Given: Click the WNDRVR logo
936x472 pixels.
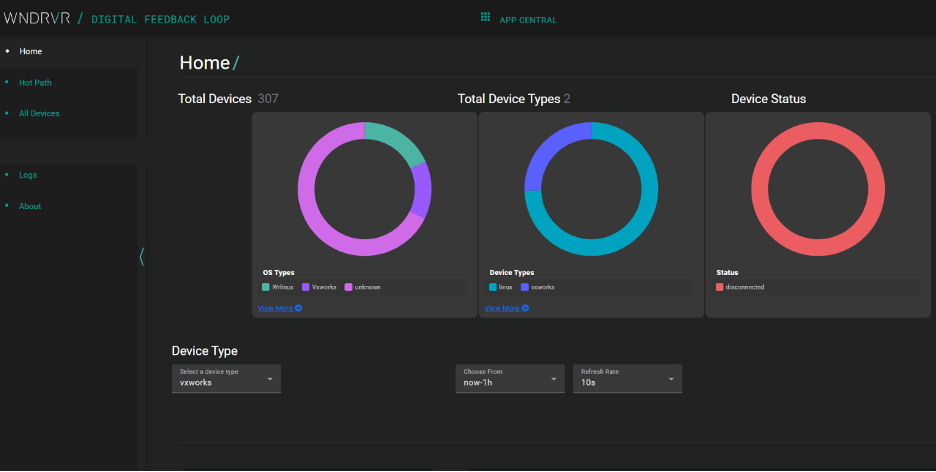Looking at the screenshot, I should [35, 18].
